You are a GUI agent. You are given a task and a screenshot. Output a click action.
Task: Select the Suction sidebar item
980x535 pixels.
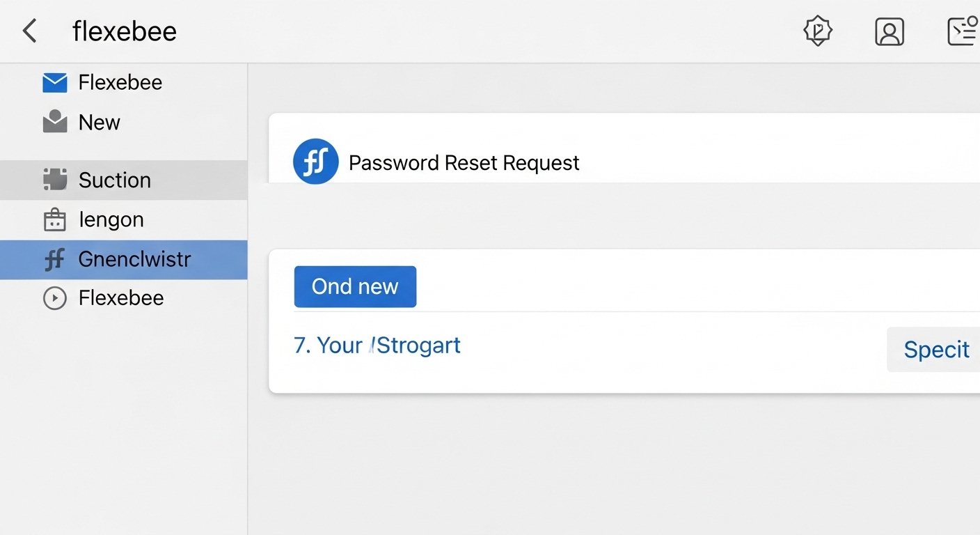tap(115, 180)
